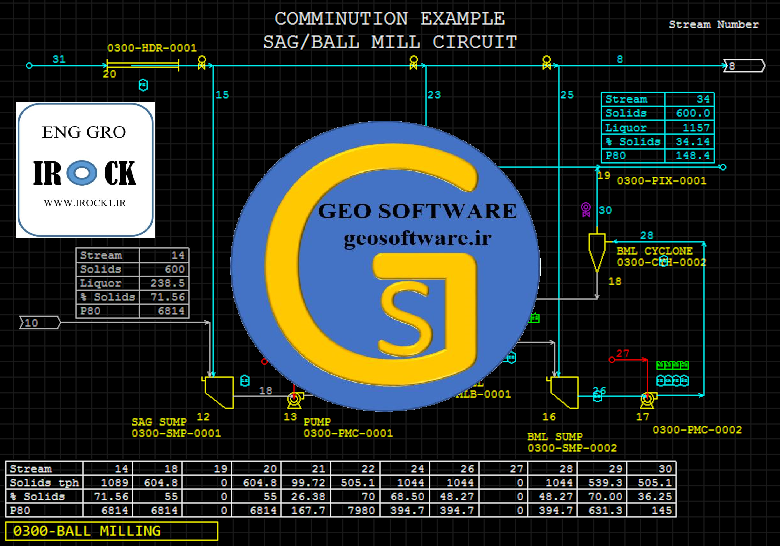
Task: Select the SAG SUMP tank icon
Action: pyautogui.click(x=218, y=392)
